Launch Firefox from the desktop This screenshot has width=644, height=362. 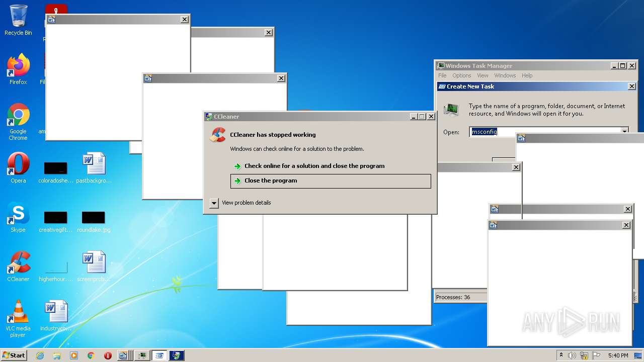point(18,69)
